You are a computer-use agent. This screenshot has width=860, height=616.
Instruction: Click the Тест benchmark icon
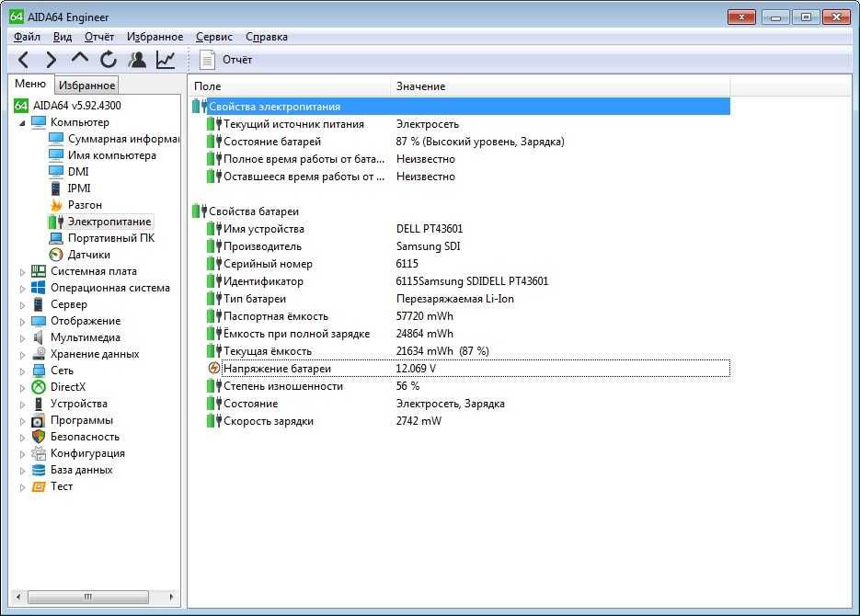39,486
